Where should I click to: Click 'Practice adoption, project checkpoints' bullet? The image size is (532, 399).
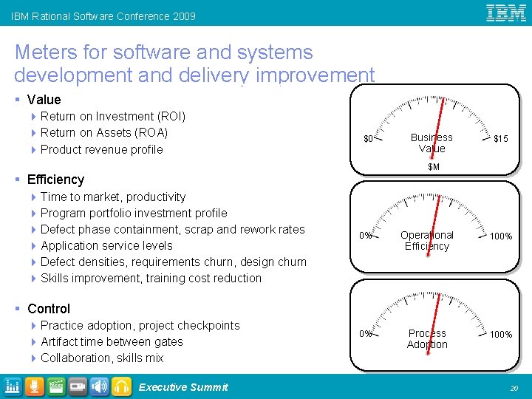140,326
